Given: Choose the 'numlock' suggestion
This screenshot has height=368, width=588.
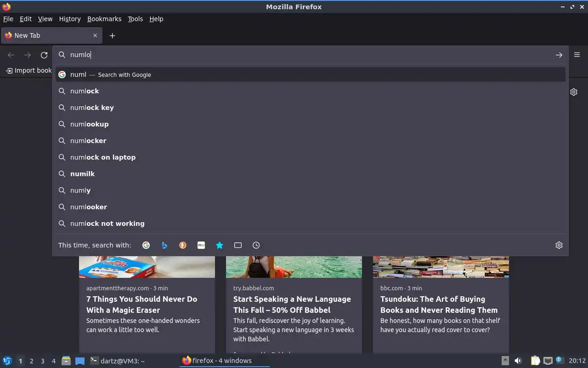Looking at the screenshot, I should [x=311, y=91].
